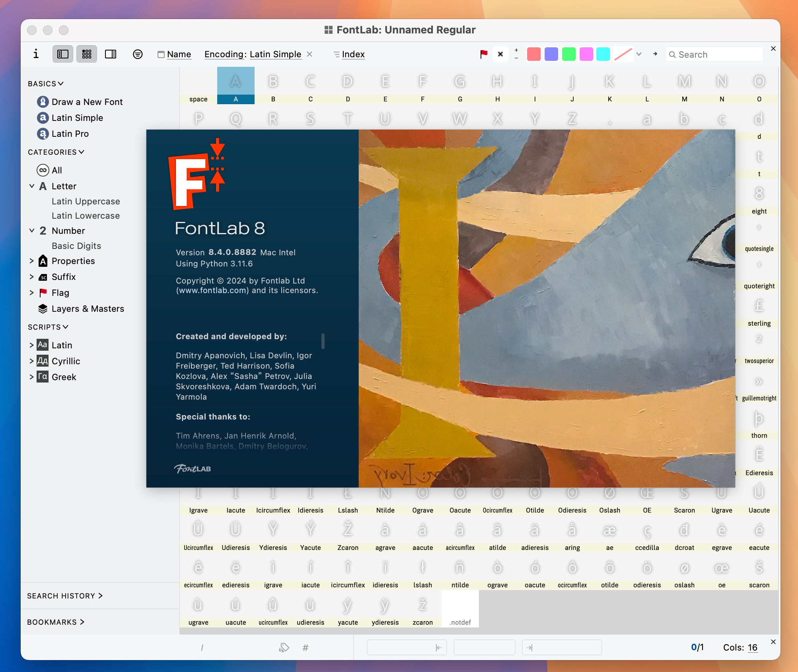
Task: Close the top toolbar with the x
Action: click(773, 49)
